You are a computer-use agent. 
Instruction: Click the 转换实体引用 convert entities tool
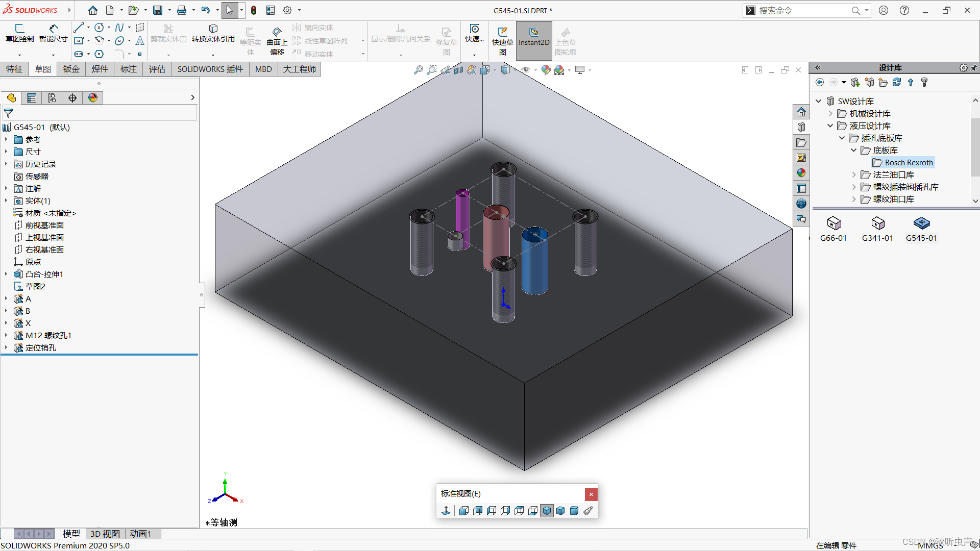(213, 34)
